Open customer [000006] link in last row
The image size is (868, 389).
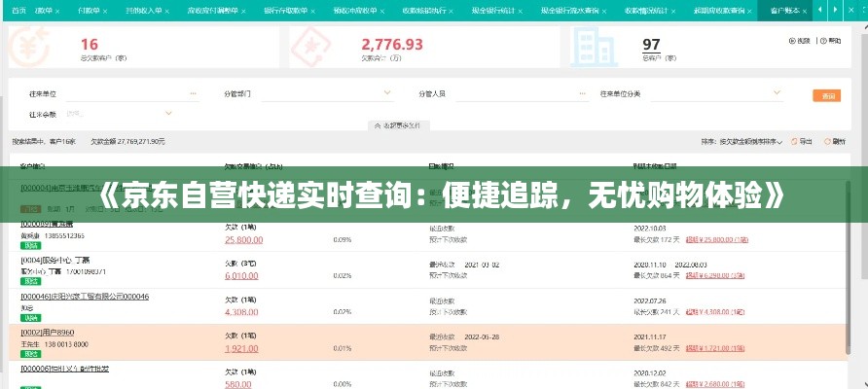[x=64, y=369]
